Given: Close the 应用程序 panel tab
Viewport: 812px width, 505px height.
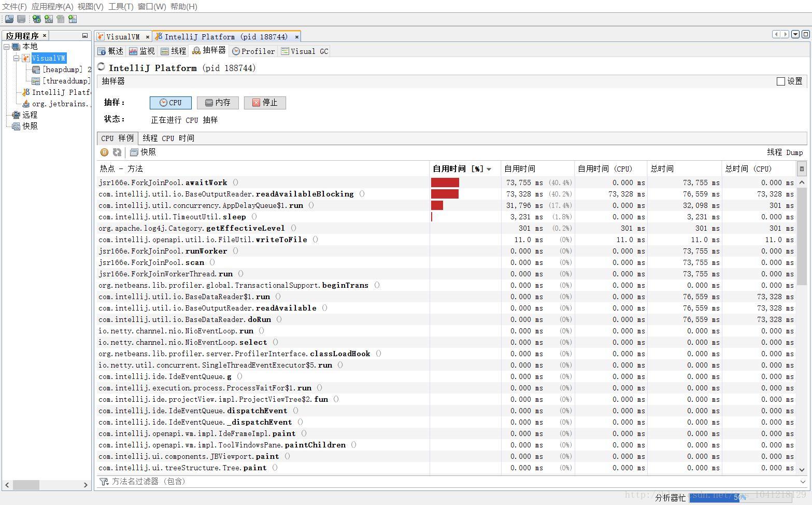Looking at the screenshot, I should click(x=45, y=36).
